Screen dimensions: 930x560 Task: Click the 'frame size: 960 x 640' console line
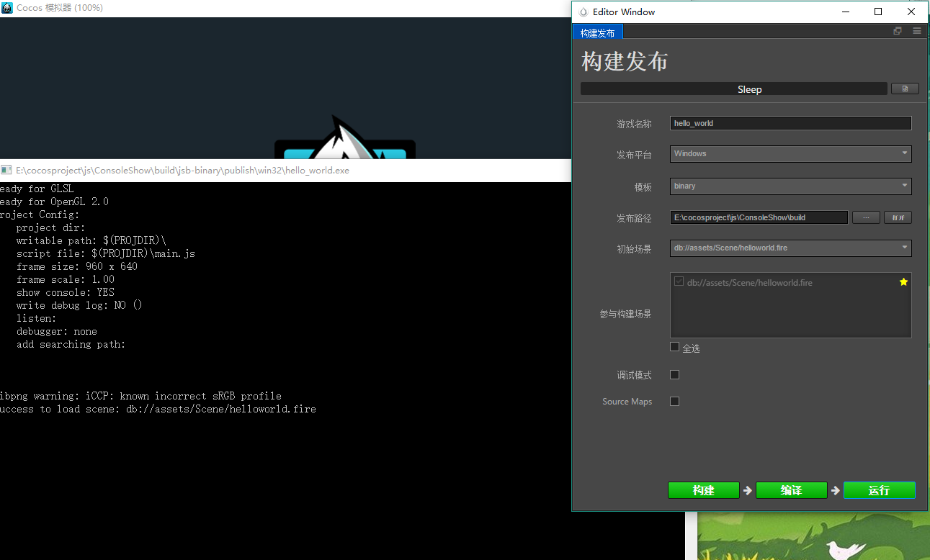pos(77,266)
